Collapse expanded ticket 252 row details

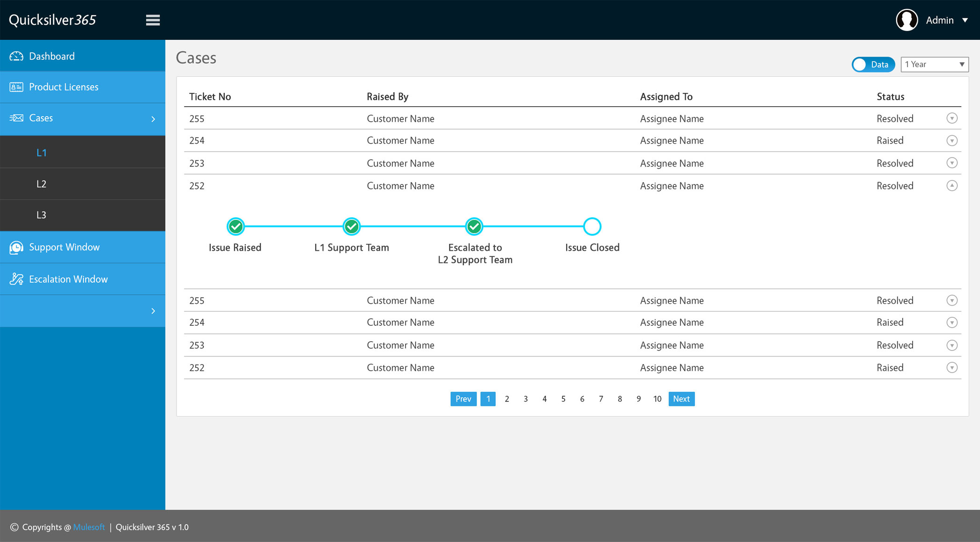pyautogui.click(x=951, y=186)
